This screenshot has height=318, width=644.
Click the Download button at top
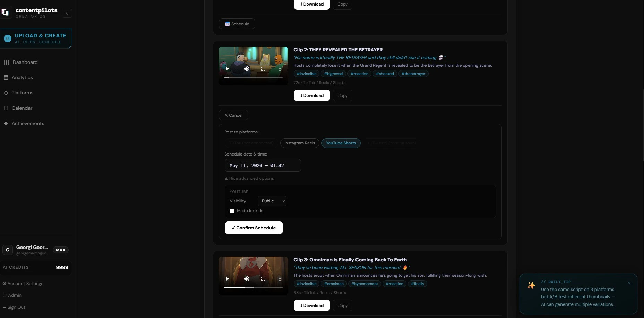[x=312, y=5]
